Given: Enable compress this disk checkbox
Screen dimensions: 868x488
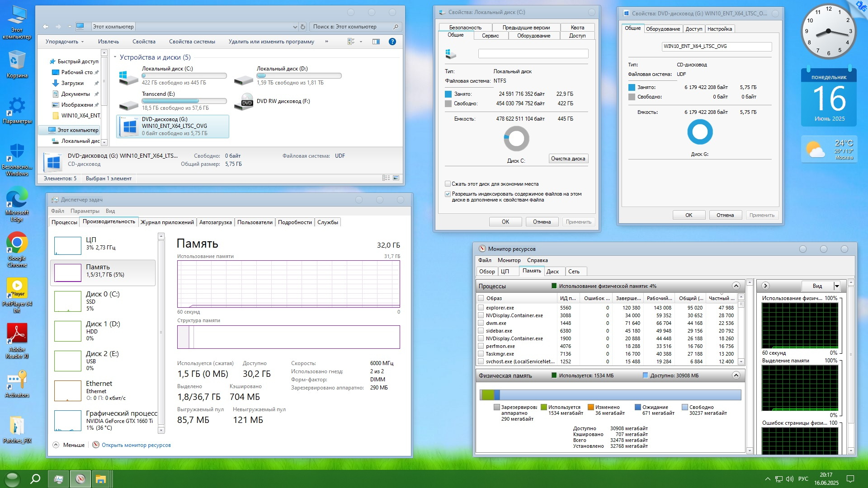Looking at the screenshot, I should point(448,184).
